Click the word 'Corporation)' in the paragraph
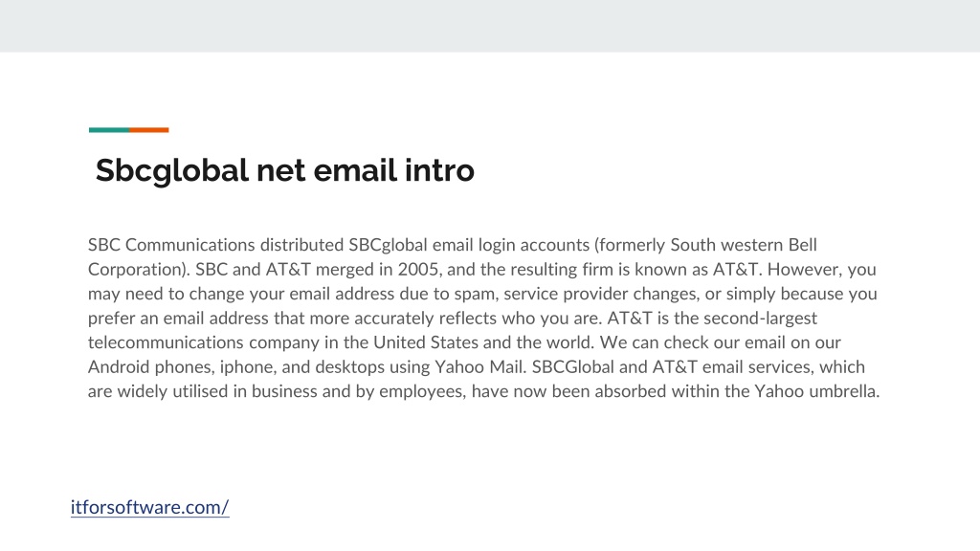 point(139,269)
